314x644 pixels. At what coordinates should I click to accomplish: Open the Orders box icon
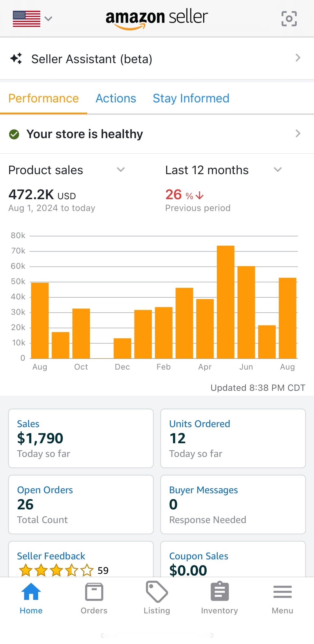click(94, 592)
